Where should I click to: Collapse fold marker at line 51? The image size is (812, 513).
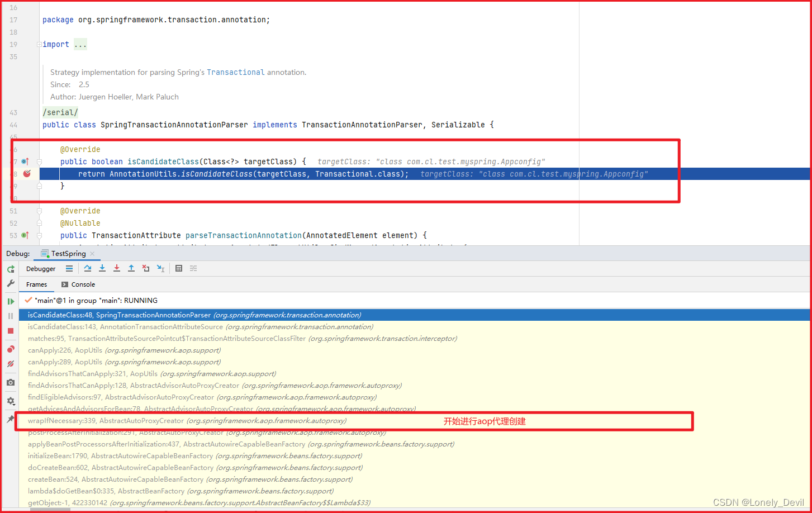pos(40,211)
